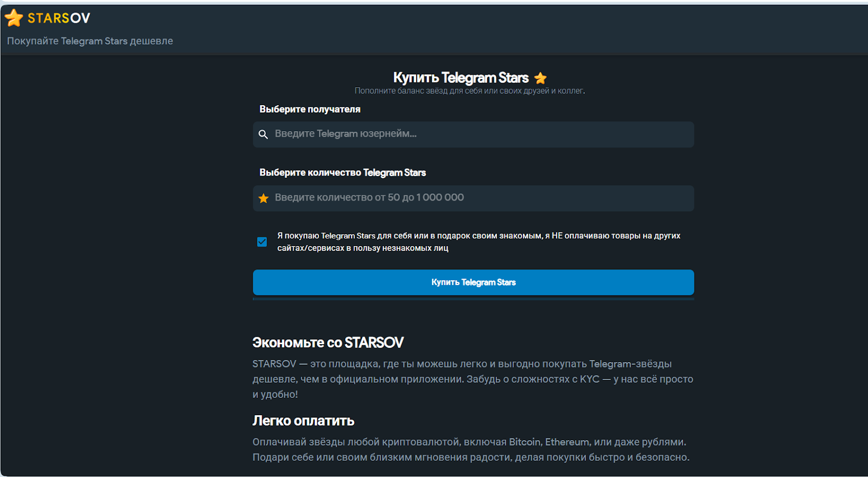The image size is (868, 477).
Task: Click the 'Выберите получателя' label
Action: (310, 109)
